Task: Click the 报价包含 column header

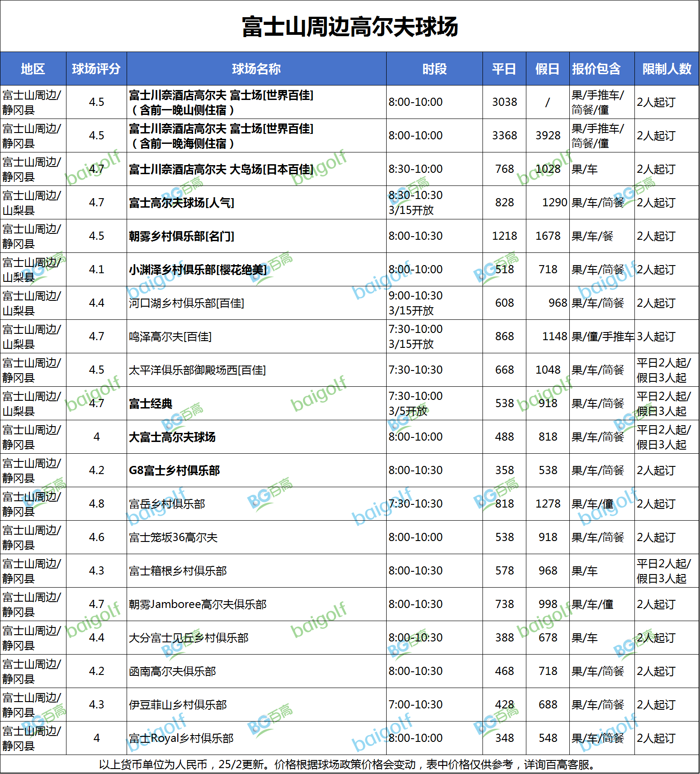Action: 596,69
